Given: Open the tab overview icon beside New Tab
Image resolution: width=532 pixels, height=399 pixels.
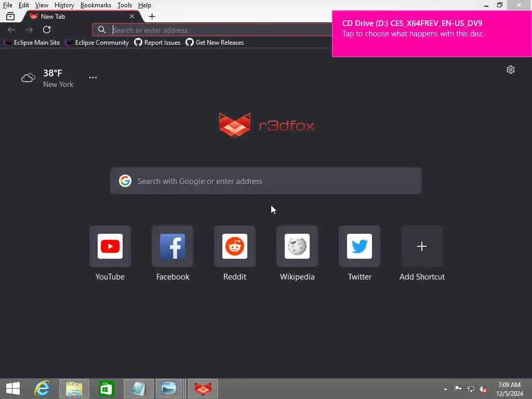Looking at the screenshot, I should pyautogui.click(x=10, y=16).
